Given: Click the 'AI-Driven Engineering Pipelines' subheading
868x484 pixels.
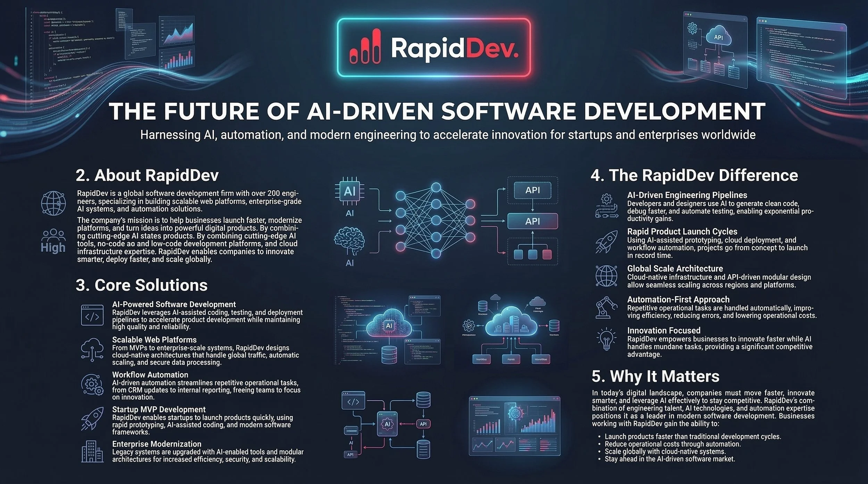Looking at the screenshot, I should pyautogui.click(x=687, y=195).
